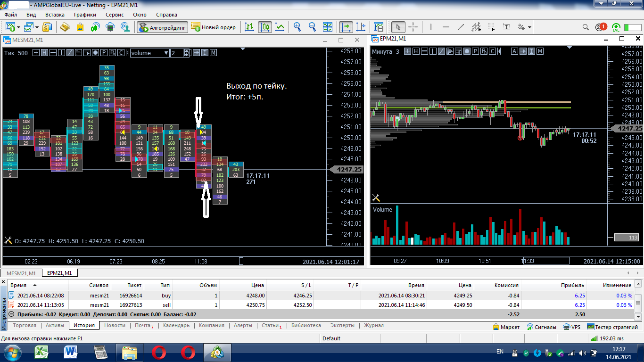The image size is (644, 362).
Task: Toggle the H button in MESM21 chart
Action: pyautogui.click(x=44, y=53)
